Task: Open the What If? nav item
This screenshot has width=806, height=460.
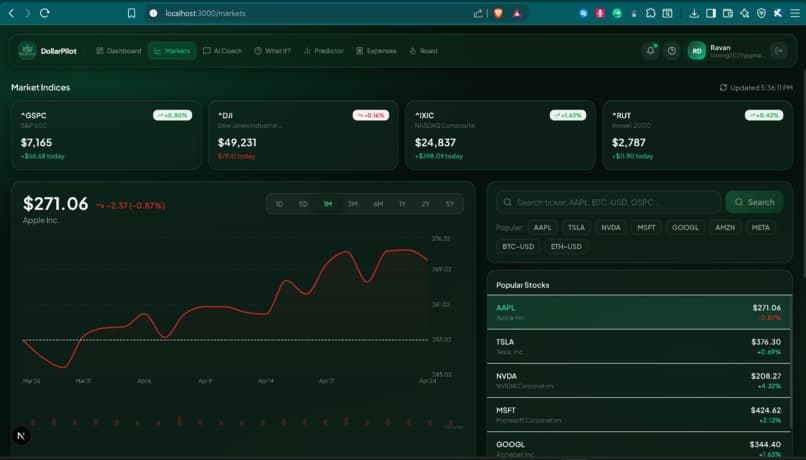Action: pyautogui.click(x=272, y=51)
